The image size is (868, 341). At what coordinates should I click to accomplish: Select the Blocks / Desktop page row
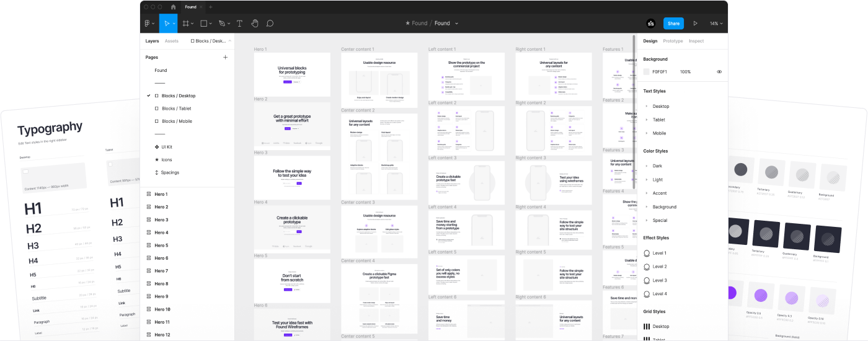(x=187, y=95)
